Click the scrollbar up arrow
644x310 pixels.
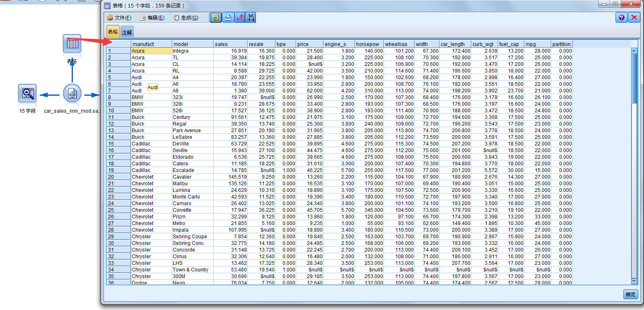[x=634, y=51]
